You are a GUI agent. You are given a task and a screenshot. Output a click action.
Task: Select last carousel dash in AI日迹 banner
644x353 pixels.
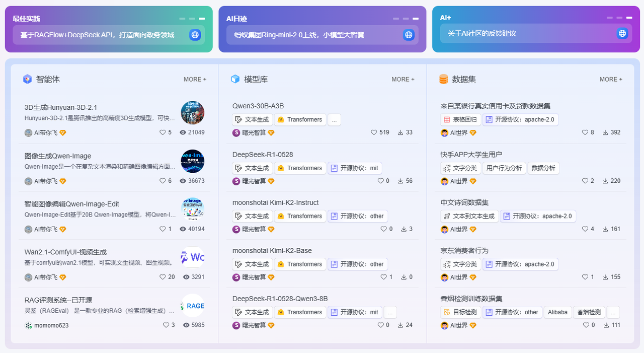point(416,19)
